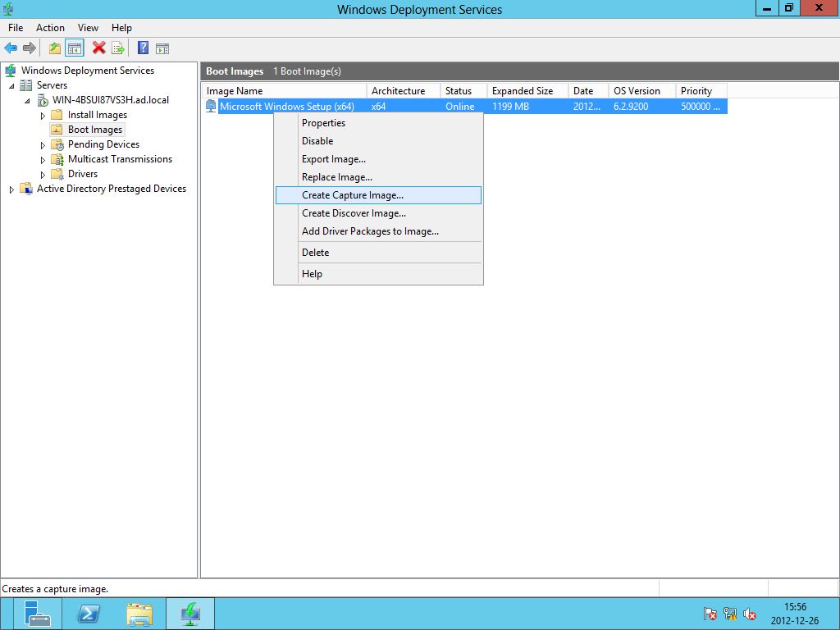Click the WIN-4BSUI87VS3H server icon
The width and height of the screenshot is (840, 630).
click(x=43, y=100)
